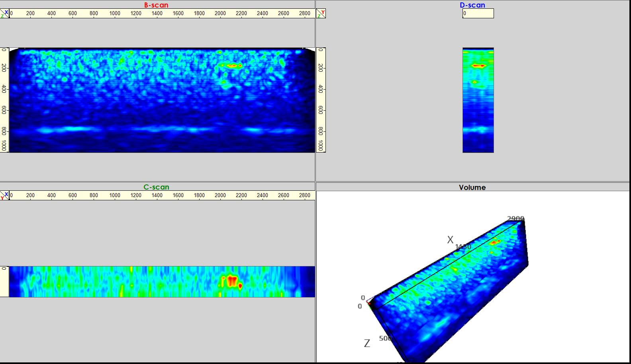This screenshot has width=631, height=364.
Task: Click 600 on the D-scan depth ruler
Action: (x=321, y=110)
